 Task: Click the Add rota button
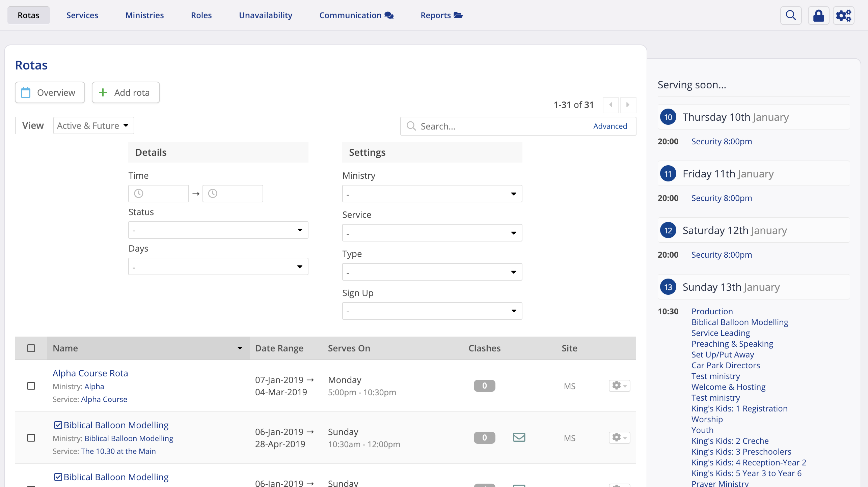pos(126,92)
